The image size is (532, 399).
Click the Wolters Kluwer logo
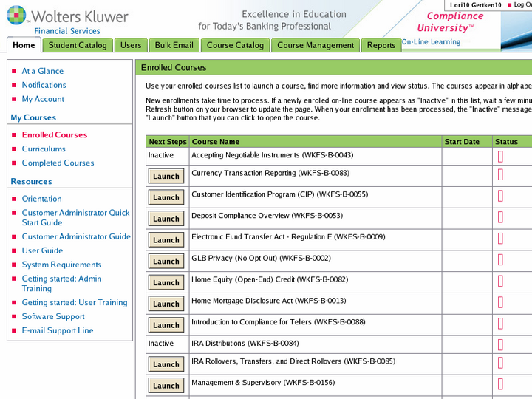pos(67,21)
